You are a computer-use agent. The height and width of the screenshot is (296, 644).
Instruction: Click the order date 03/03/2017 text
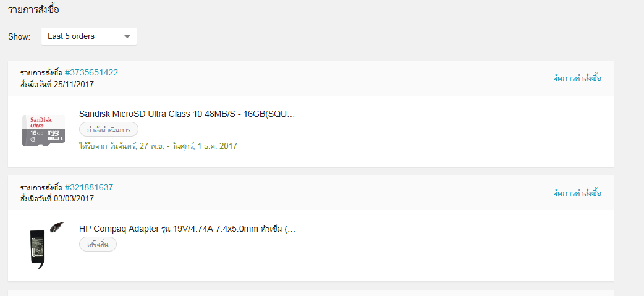(x=74, y=199)
